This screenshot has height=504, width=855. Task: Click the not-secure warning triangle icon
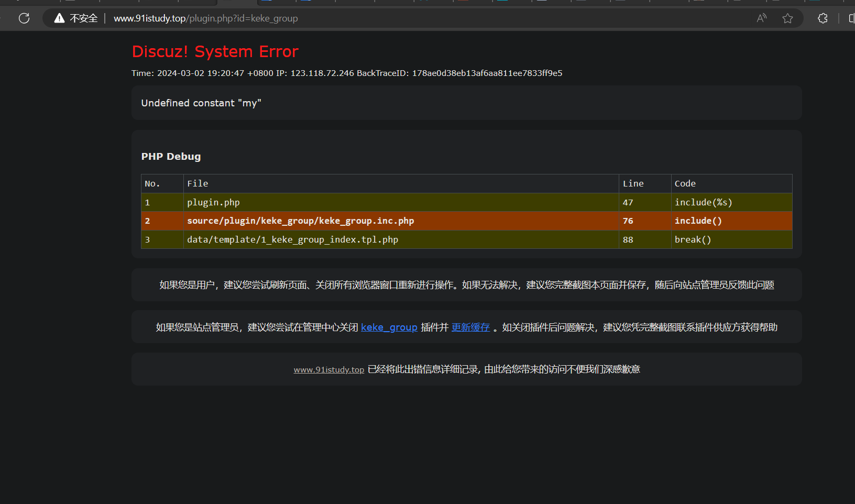[60, 18]
